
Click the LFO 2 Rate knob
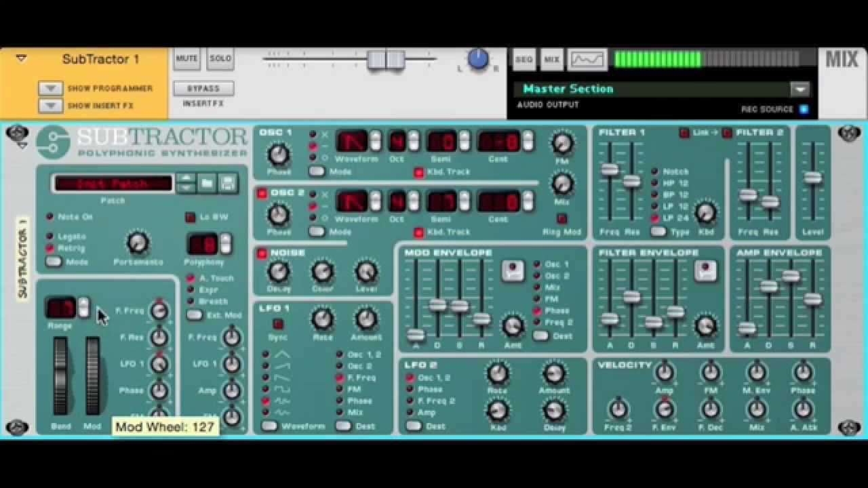pos(498,373)
